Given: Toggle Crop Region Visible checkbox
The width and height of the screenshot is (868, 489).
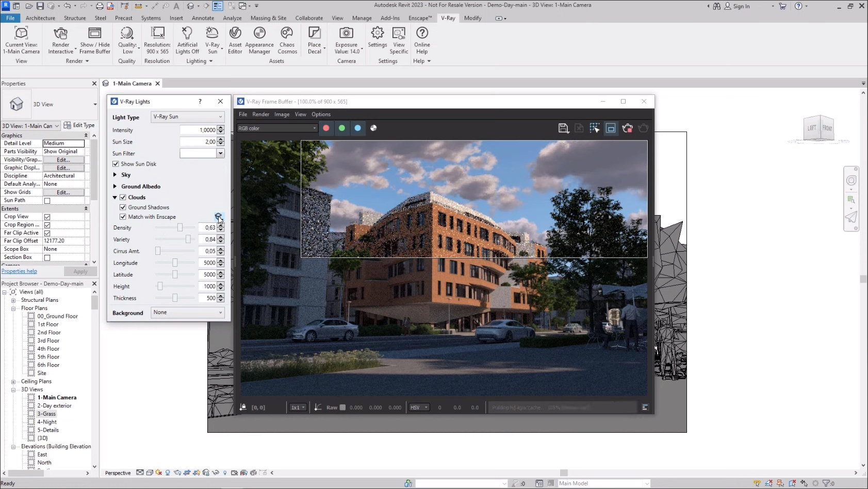Looking at the screenshot, I should coord(47,225).
